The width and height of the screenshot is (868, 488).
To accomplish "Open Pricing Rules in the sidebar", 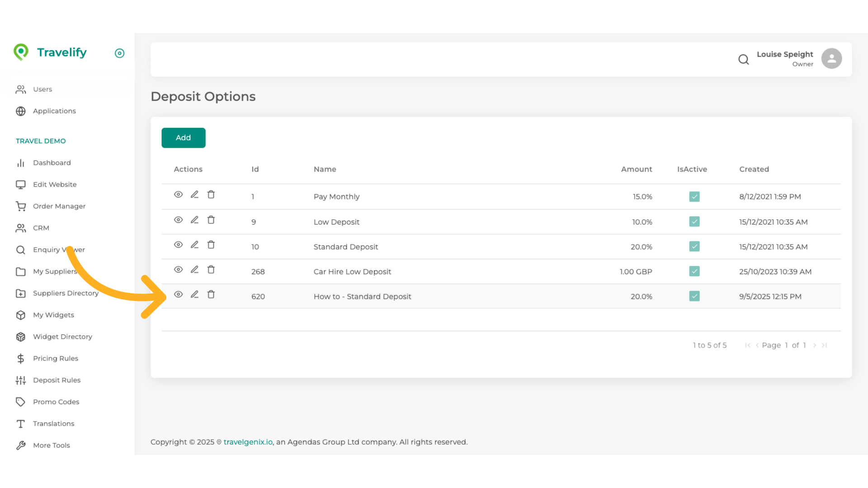I will [55, 358].
